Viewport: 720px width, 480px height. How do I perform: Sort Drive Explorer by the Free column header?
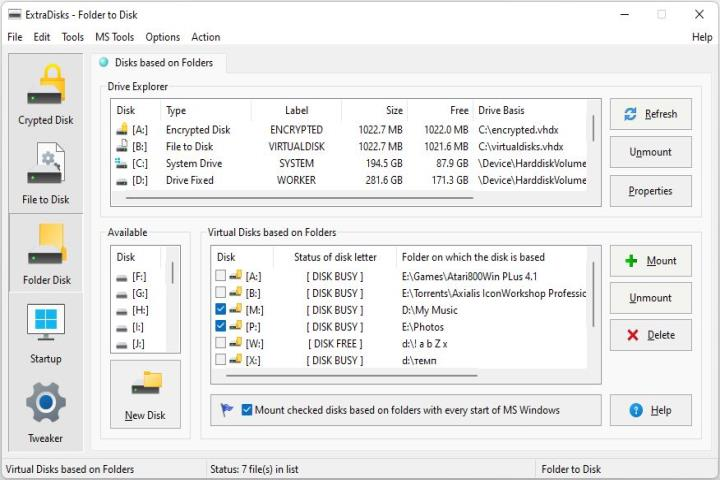440,110
